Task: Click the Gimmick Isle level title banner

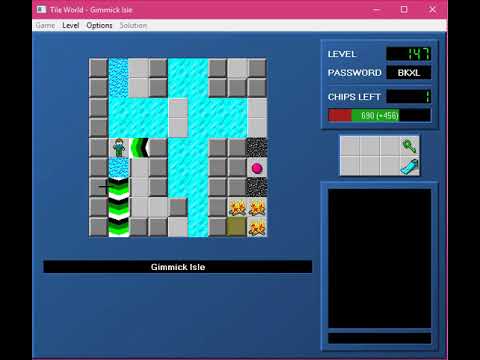Action: [178, 267]
